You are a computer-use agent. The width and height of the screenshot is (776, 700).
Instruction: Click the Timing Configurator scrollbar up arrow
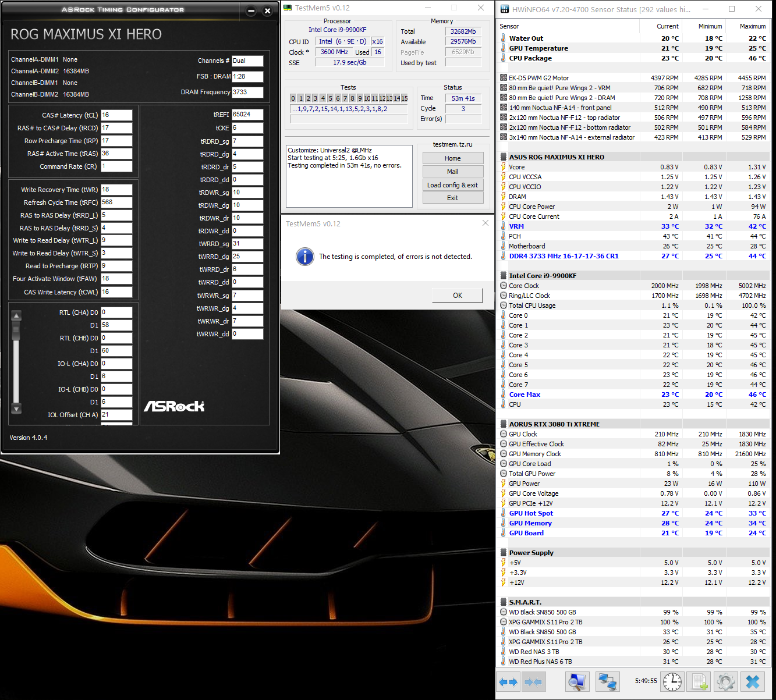pyautogui.click(x=16, y=316)
